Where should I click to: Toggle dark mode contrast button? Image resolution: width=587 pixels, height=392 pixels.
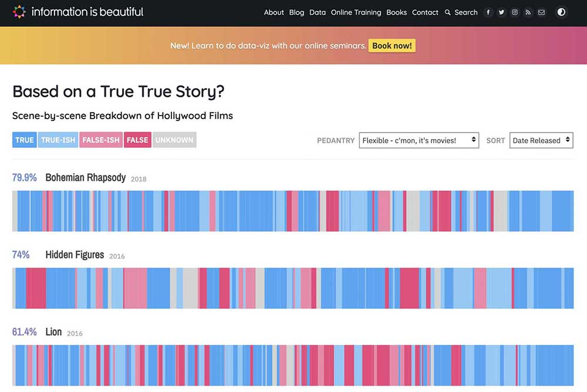(x=561, y=12)
